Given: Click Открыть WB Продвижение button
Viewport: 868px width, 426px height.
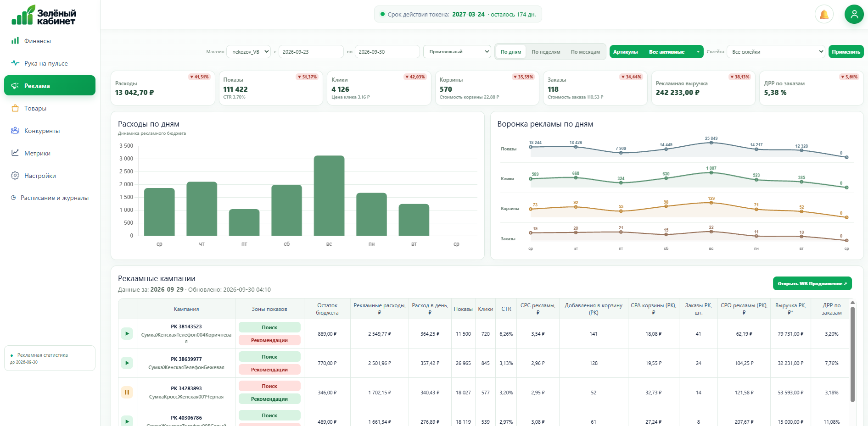Looking at the screenshot, I should 812,283.
